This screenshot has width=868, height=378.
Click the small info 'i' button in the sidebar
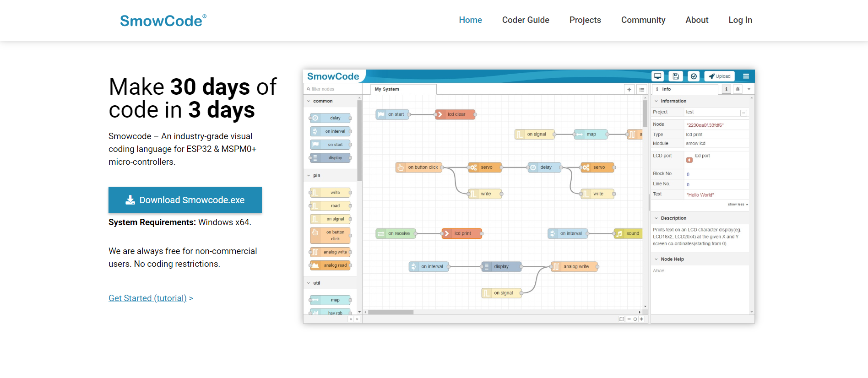pos(727,89)
